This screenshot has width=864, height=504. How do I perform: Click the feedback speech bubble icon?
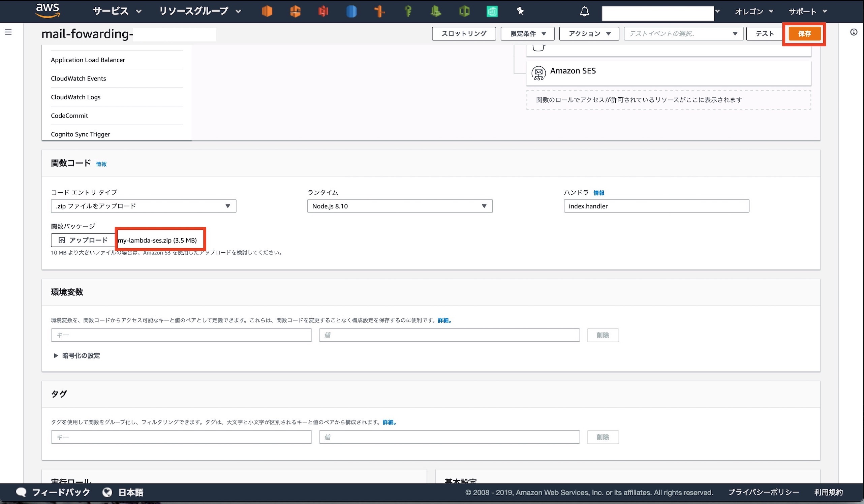[21, 492]
